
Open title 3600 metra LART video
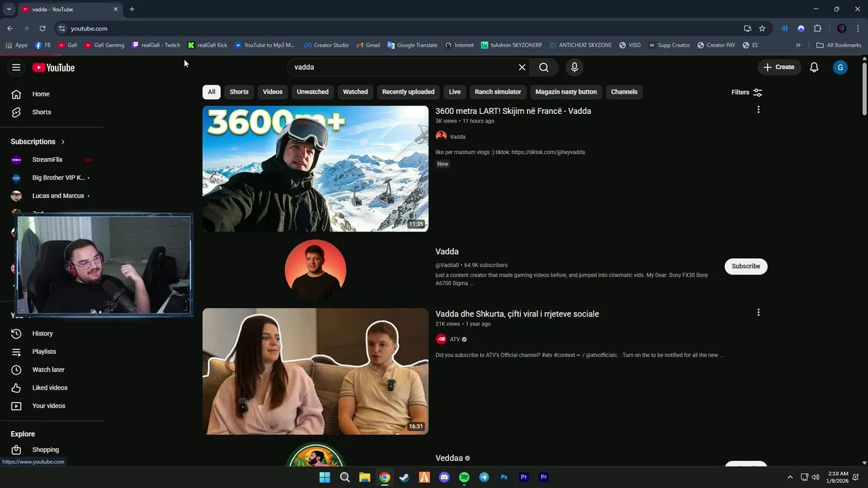513,111
